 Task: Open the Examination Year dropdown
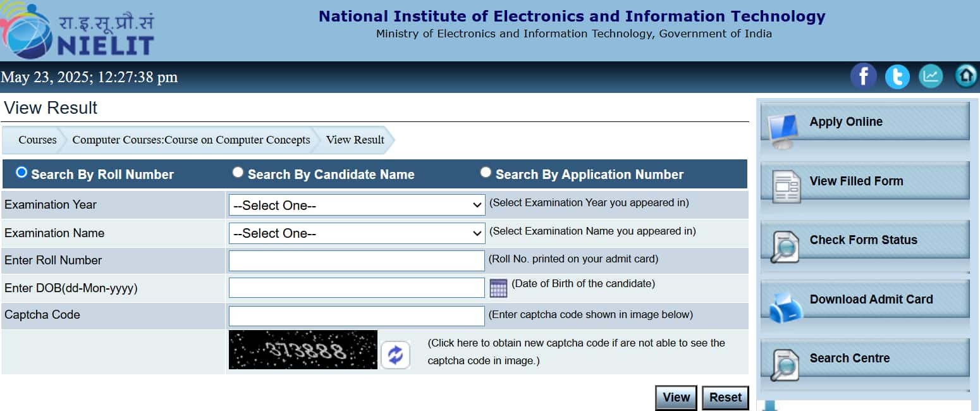tap(356, 205)
